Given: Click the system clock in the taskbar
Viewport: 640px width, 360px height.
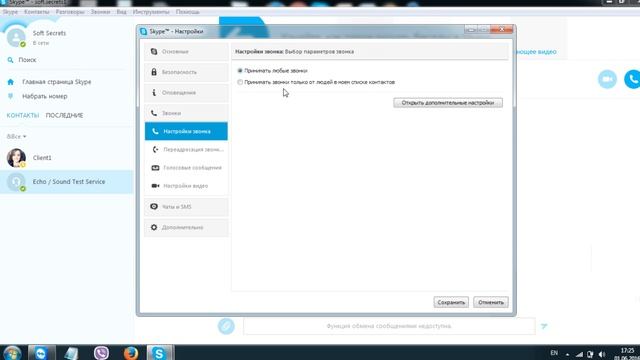Looking at the screenshot, I should pyautogui.click(x=627, y=353).
